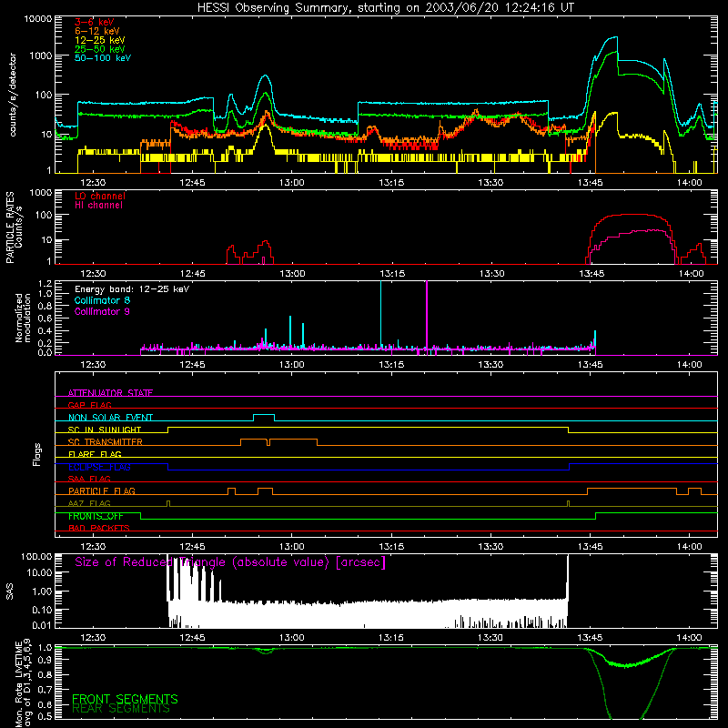The height and width of the screenshot is (728, 728).
Task: Select the PARTICLE FLAG label
Action: (102, 490)
